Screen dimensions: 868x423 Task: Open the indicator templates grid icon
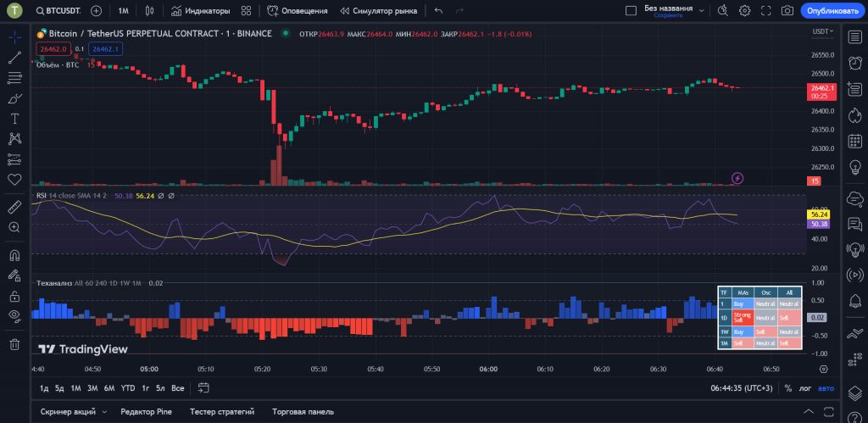[246, 11]
